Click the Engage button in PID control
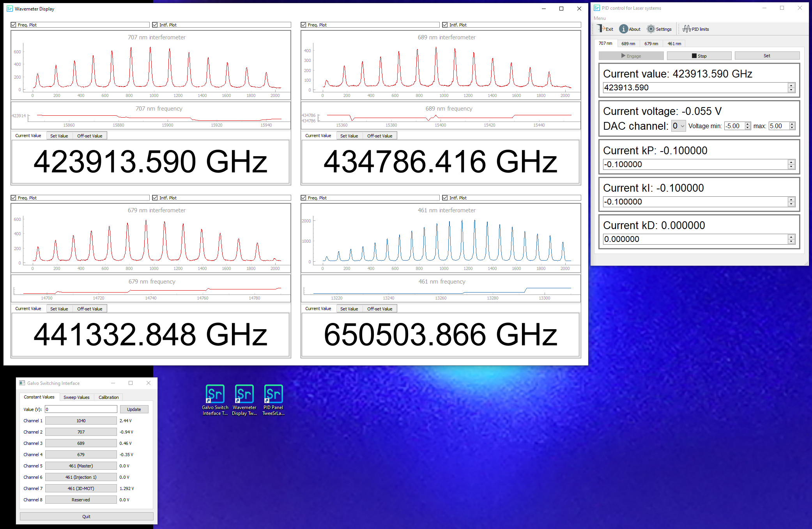 (631, 56)
